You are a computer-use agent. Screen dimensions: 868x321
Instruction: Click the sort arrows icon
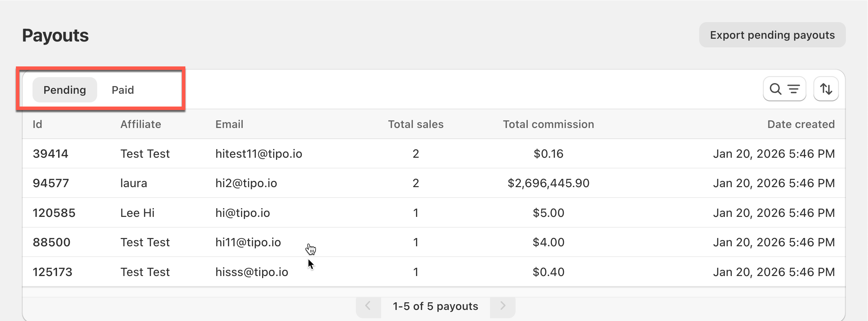click(x=826, y=89)
